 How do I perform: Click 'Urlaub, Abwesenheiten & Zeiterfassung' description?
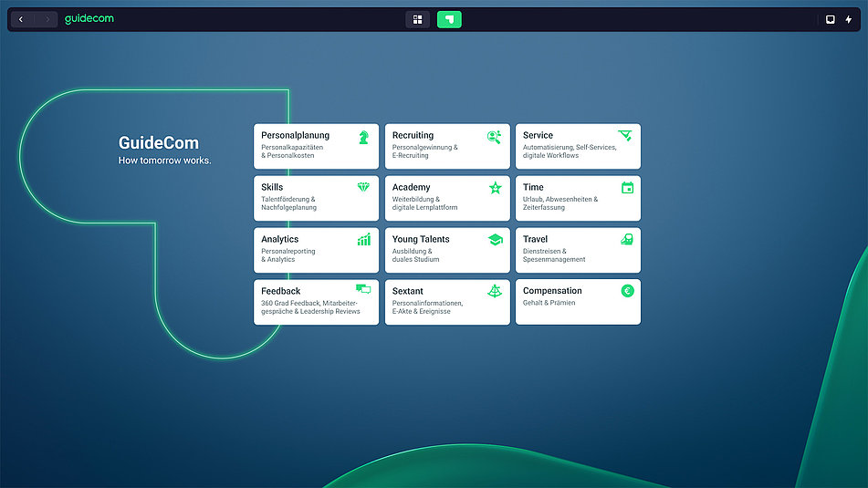(x=560, y=203)
